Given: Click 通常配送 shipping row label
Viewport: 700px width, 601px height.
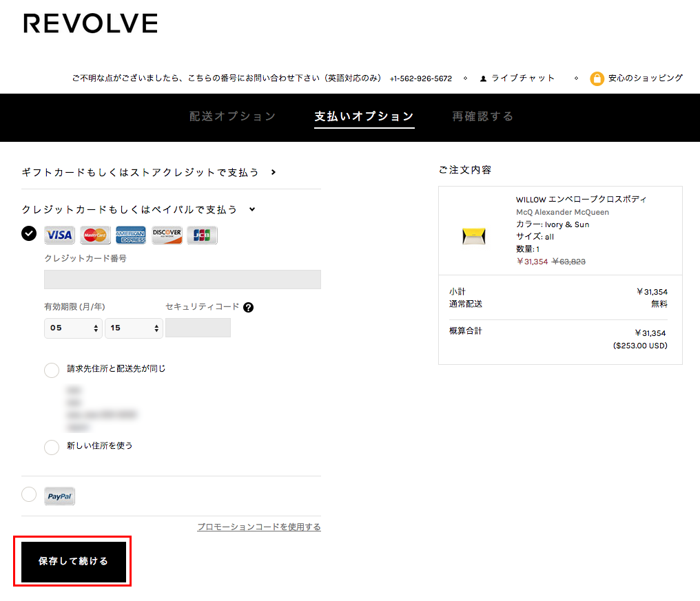Looking at the screenshot, I should [x=466, y=304].
